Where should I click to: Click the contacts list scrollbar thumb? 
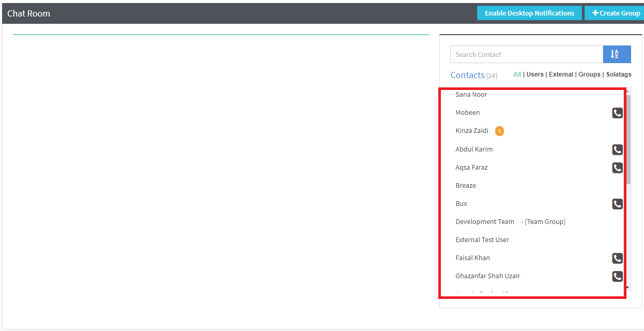point(628,139)
